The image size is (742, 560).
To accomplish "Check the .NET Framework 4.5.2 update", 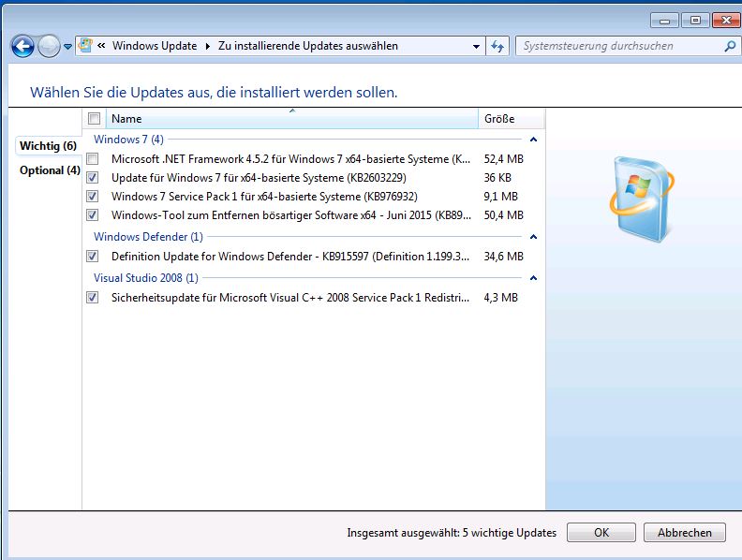I will 93,159.
